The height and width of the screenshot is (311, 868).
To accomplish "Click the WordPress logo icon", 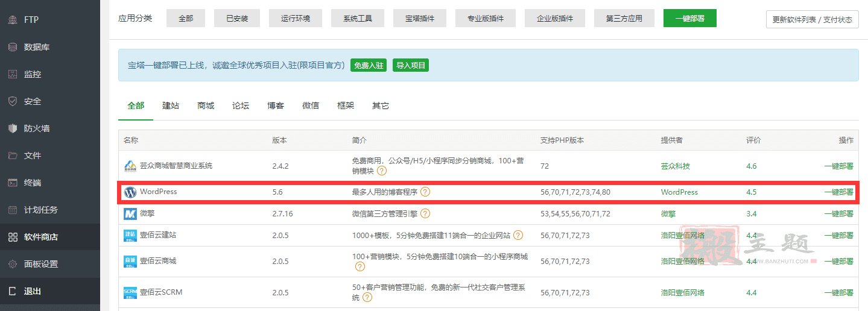I will click(130, 192).
